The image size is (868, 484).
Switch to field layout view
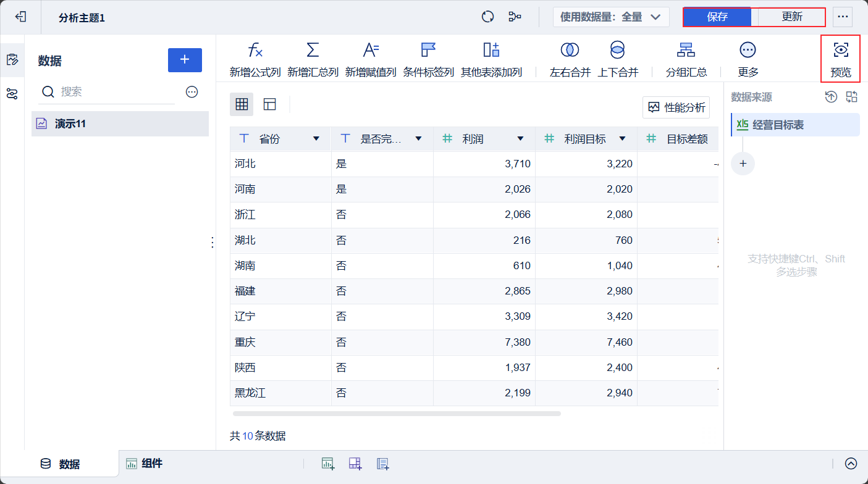[x=269, y=104]
